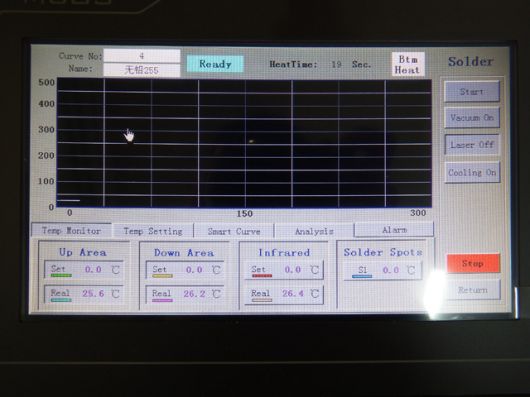530x397 pixels.
Task: Open the Alarm tab
Action: (394, 230)
